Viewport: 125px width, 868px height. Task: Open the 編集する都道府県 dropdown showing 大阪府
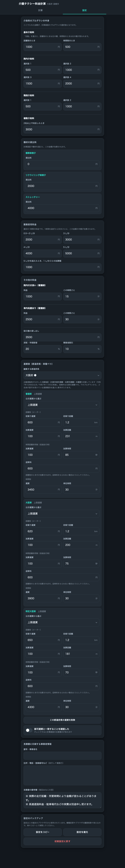(62, 375)
